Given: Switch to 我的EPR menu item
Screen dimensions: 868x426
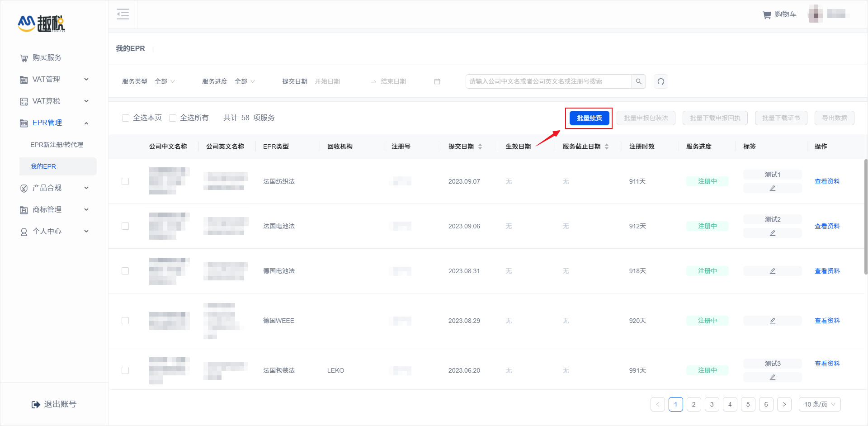Looking at the screenshot, I should click(x=43, y=166).
